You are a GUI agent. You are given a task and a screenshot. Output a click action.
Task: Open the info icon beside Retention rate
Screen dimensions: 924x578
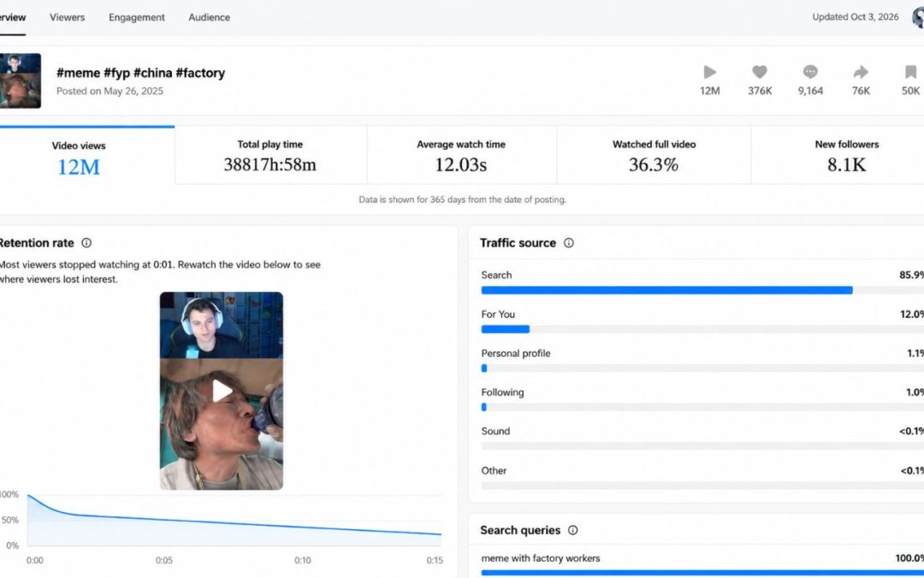[86, 243]
